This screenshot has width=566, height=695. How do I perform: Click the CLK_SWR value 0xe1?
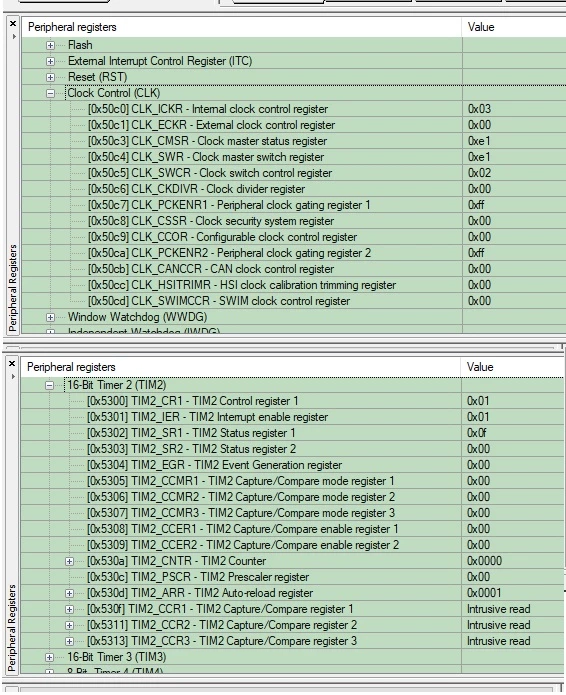[x=479, y=157]
